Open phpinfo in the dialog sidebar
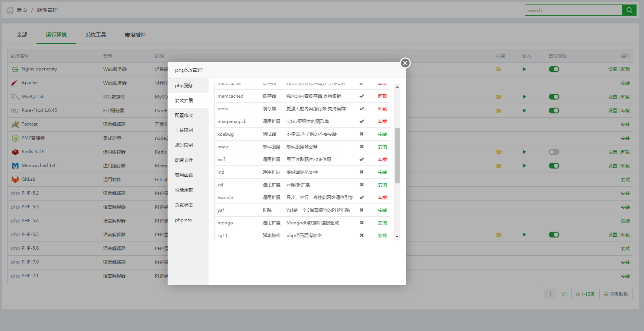The width and height of the screenshot is (644, 331). pos(188,220)
